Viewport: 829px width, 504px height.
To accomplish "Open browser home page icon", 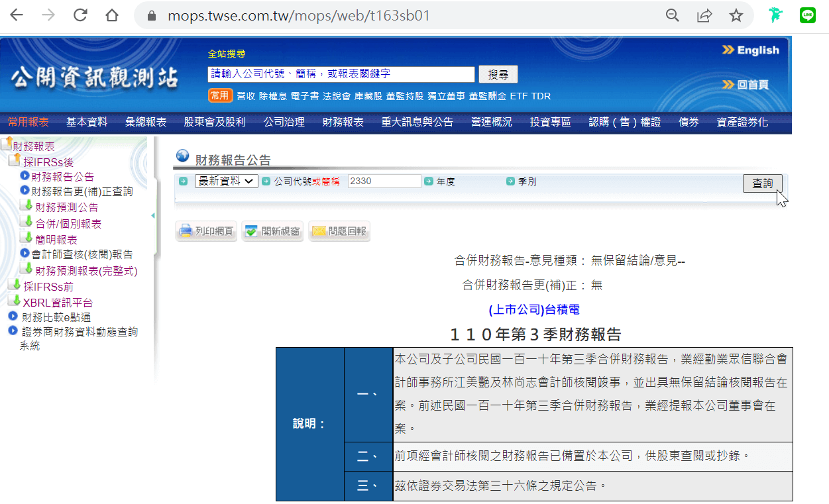I will (112, 15).
